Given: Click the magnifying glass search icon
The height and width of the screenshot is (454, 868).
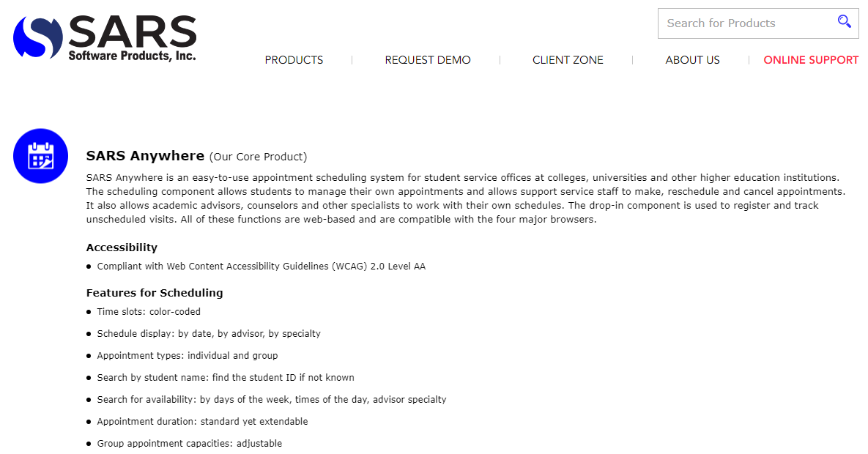Looking at the screenshot, I should [x=845, y=22].
